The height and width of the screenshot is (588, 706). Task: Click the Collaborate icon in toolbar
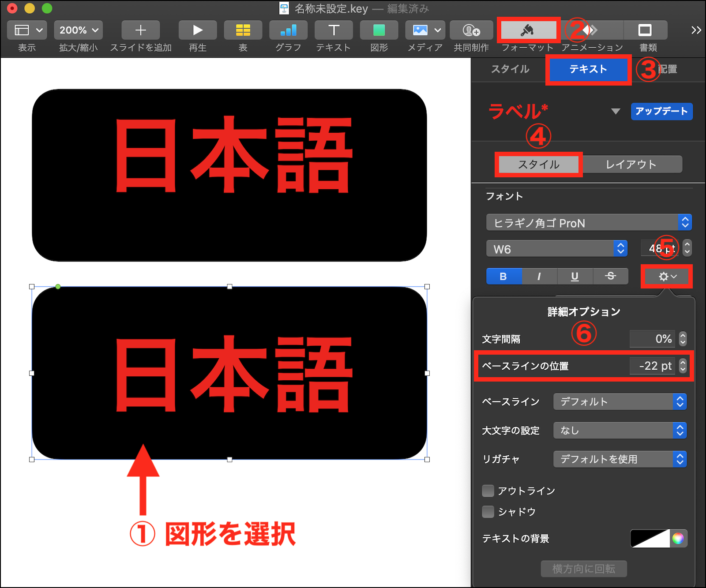(x=471, y=30)
